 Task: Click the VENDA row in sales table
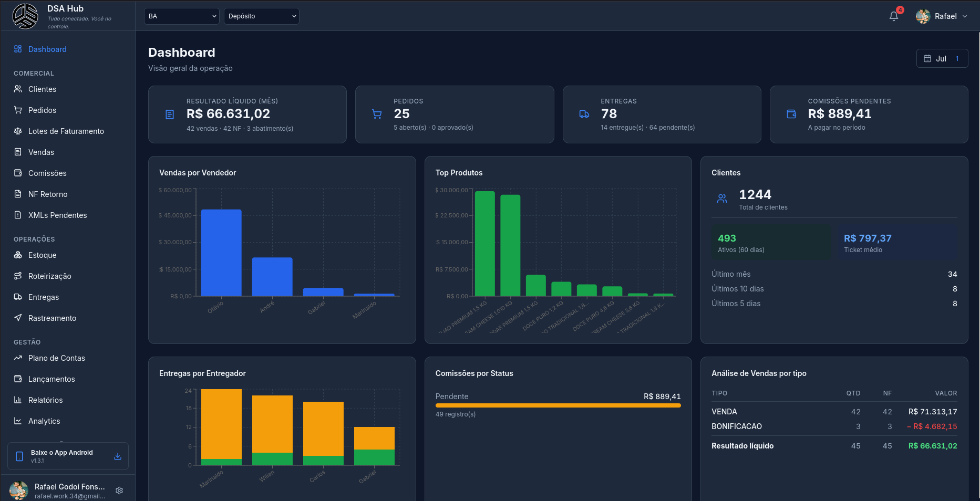834,412
